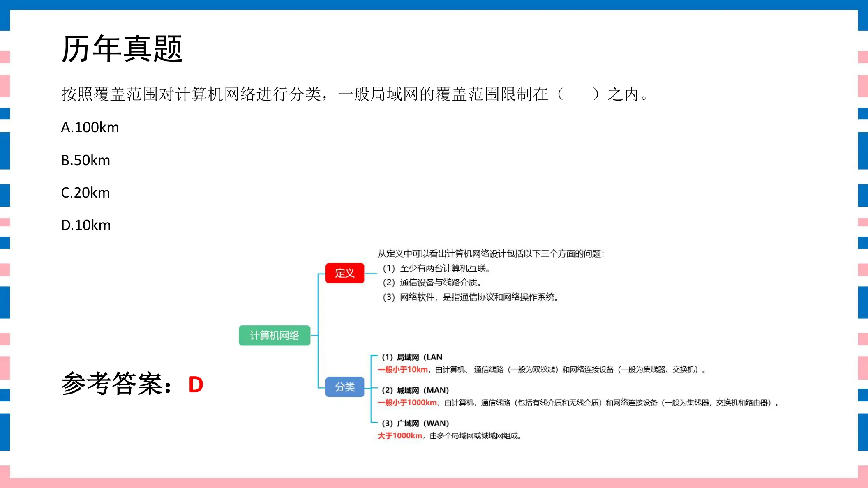The image size is (868, 488).
Task: Select answer option B.50km
Action: pos(85,160)
